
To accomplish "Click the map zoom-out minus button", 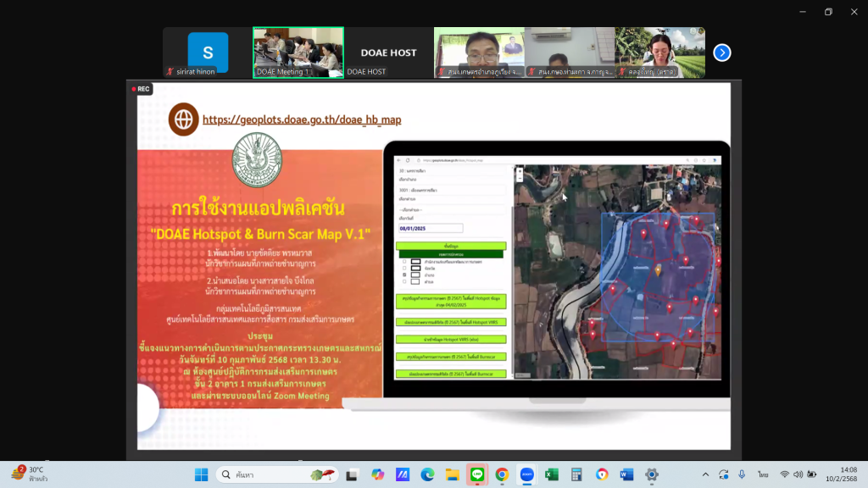I will coord(520,178).
